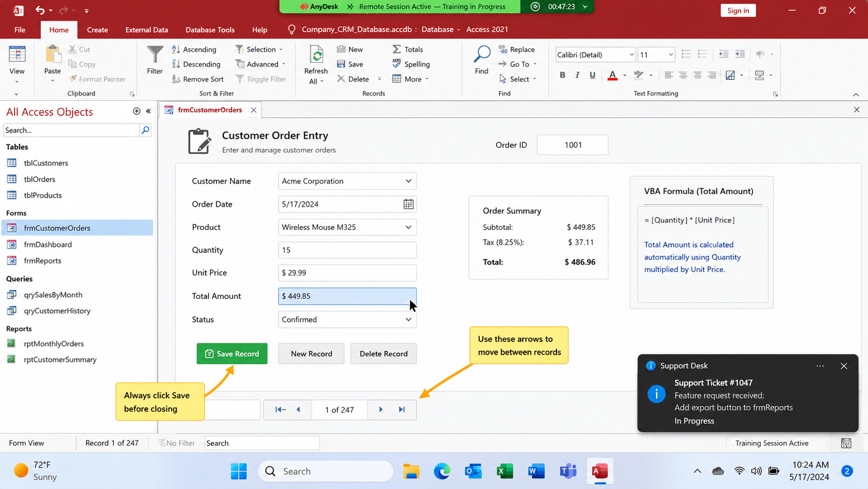Switch to External Data tab

coord(146,30)
